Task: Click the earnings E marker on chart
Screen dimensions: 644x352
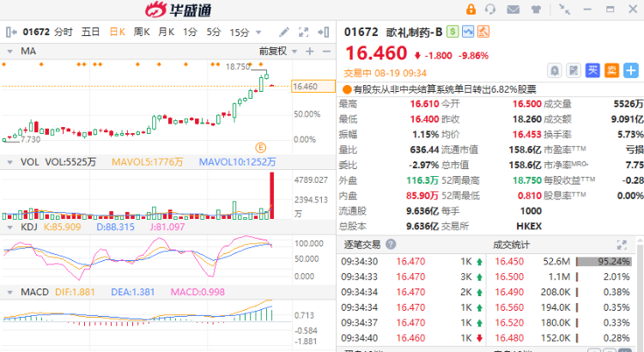Action: tap(260, 148)
